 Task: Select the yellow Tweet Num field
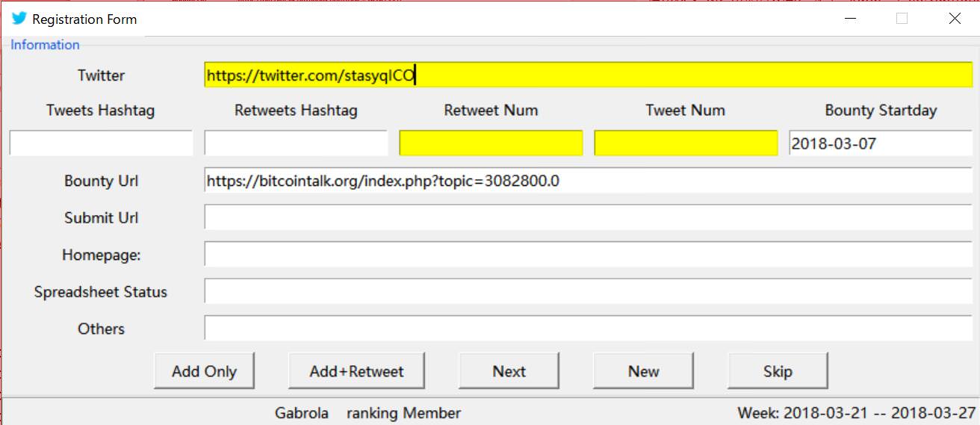[686, 143]
